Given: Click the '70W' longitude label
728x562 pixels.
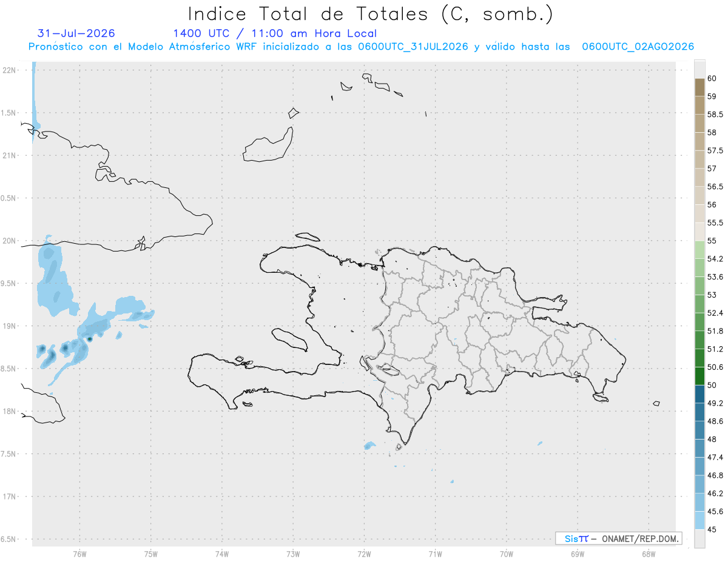Looking at the screenshot, I should [x=507, y=554].
